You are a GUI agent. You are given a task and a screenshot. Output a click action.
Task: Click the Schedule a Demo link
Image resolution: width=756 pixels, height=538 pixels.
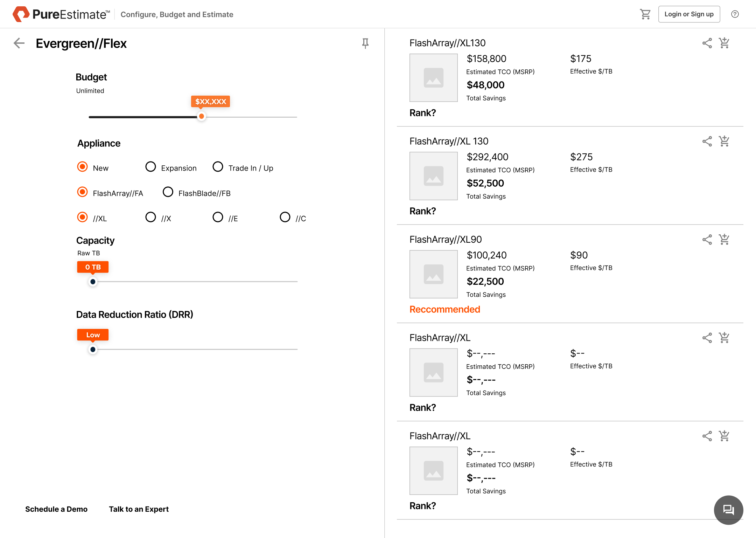click(56, 509)
